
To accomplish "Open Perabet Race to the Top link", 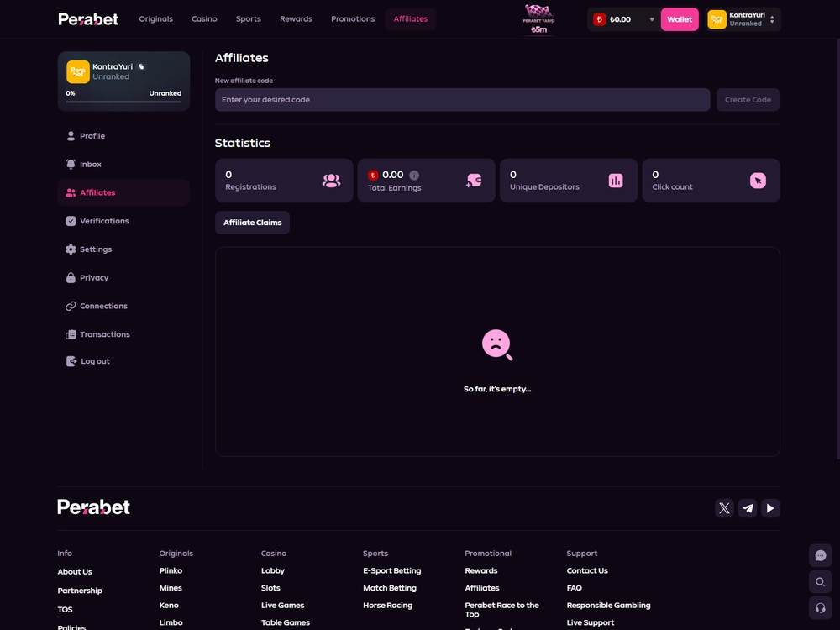I will [502, 610].
